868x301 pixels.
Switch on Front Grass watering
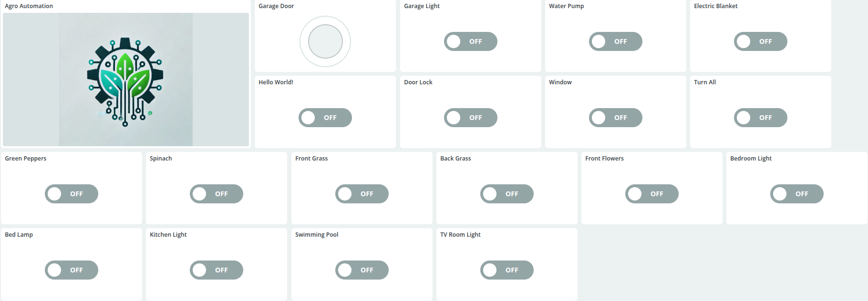coord(362,194)
